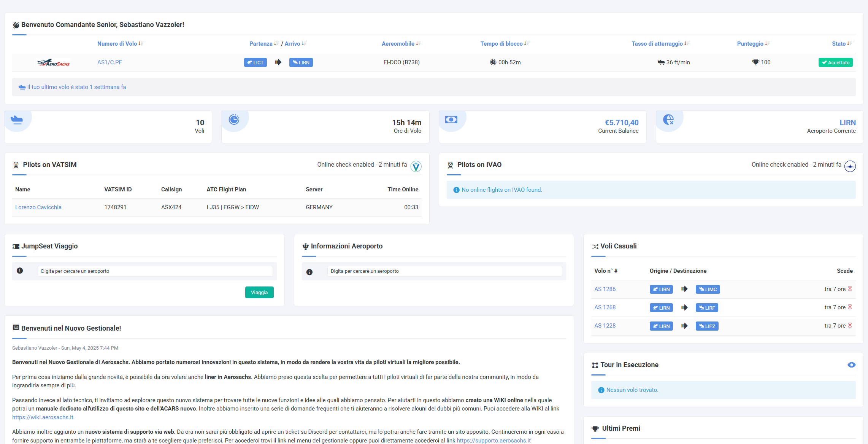The height and width of the screenshot is (444, 868).
Task: Click the money icon on balance card
Action: tap(451, 120)
